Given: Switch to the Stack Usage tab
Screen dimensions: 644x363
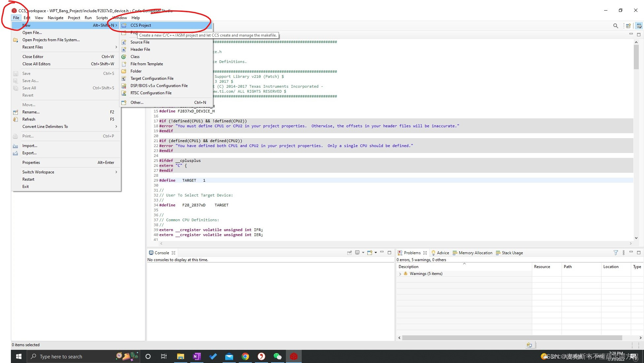Looking at the screenshot, I should (509, 253).
